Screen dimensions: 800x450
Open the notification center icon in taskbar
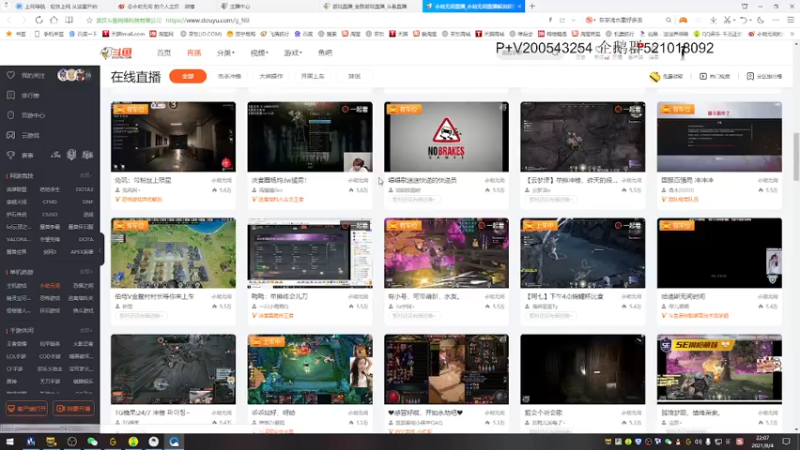pos(786,441)
